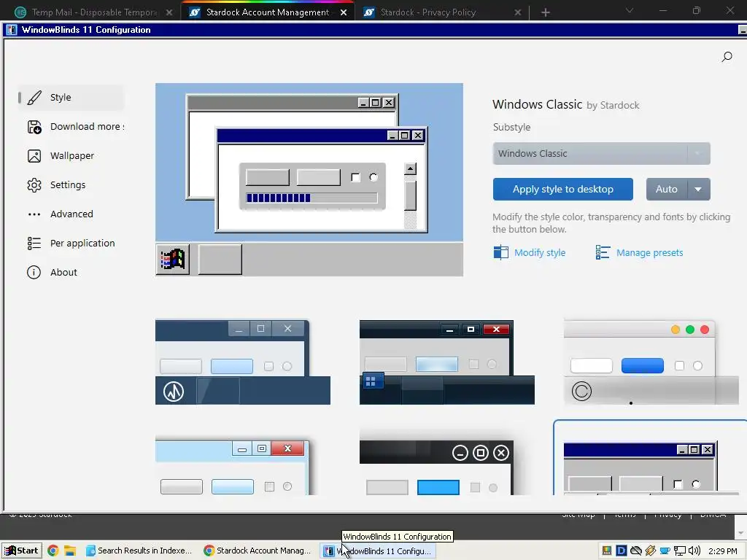Image resolution: width=747 pixels, height=560 pixels.
Task: Click the blue coffee cup tray icon
Action: [x=665, y=551]
